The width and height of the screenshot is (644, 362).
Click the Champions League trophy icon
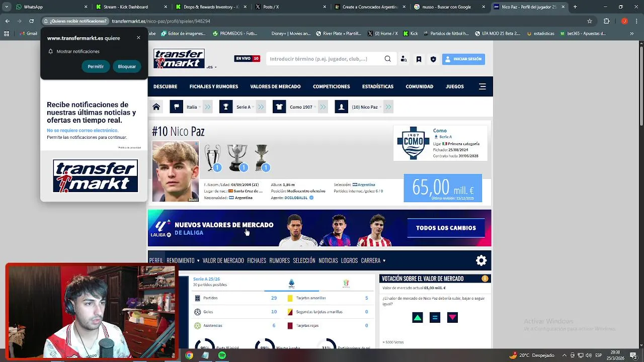pos(213,158)
